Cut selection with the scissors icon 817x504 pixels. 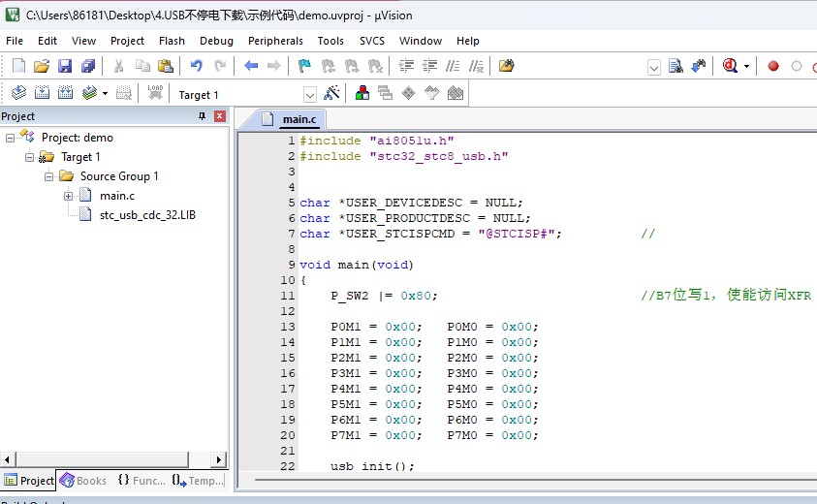coord(119,66)
